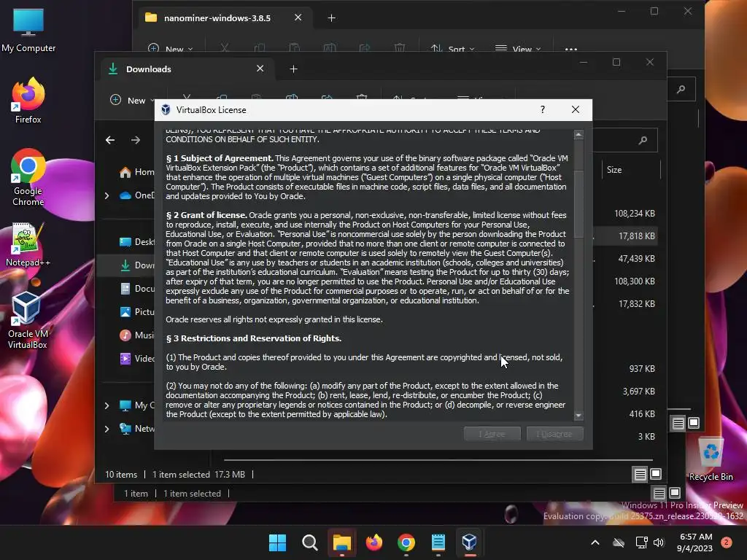Open the Sort dropdown in nanominer window
The image size is (747, 560).
pyautogui.click(x=452, y=49)
